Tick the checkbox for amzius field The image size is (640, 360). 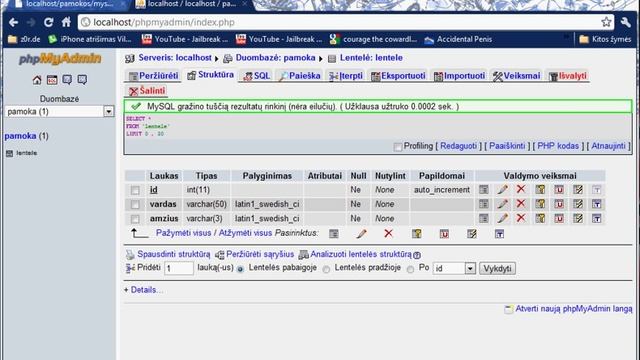[135, 219]
